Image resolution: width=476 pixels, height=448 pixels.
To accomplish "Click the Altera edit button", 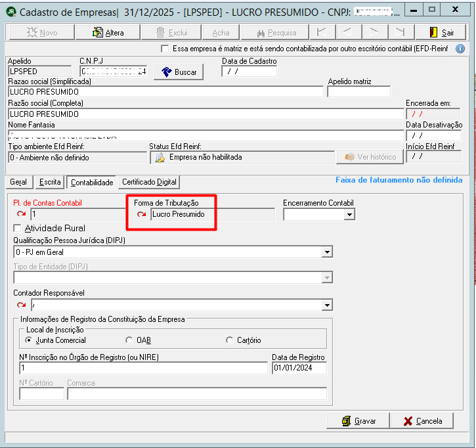I will (108, 32).
